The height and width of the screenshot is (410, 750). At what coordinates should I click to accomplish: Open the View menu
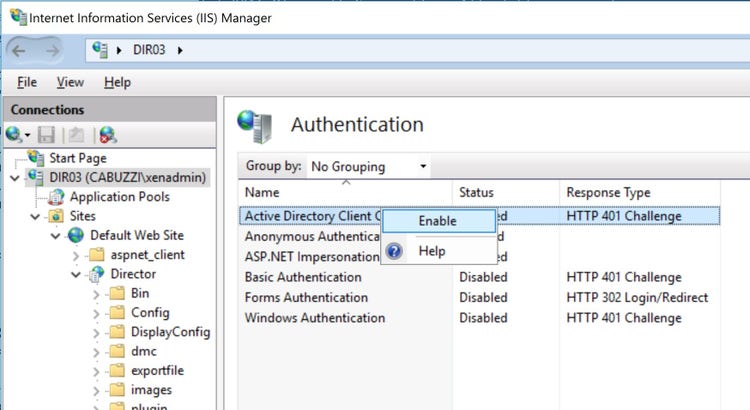pyautogui.click(x=70, y=82)
